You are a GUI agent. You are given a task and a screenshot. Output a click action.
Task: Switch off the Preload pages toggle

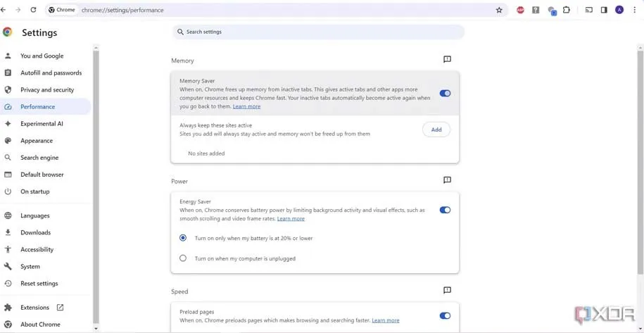tap(445, 316)
